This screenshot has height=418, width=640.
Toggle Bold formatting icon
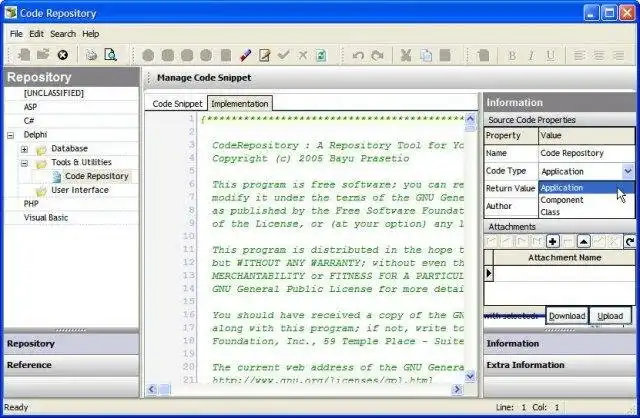pyautogui.click(x=512, y=56)
